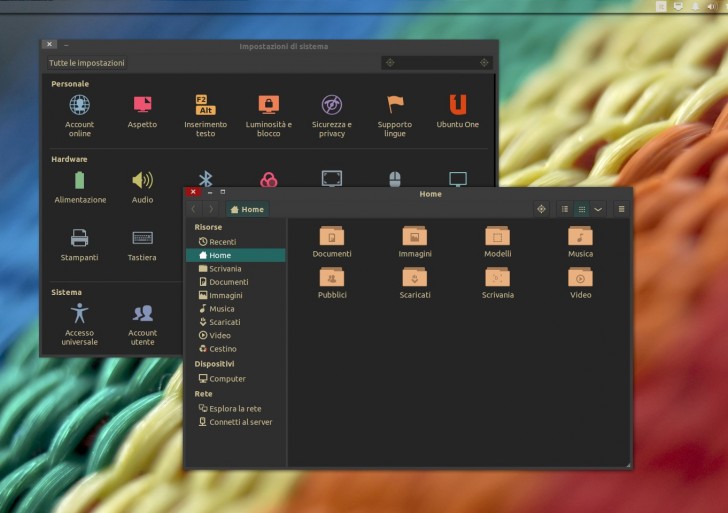Viewport: 728px width, 513px height.
Task: Open Luminosità e blocco settings
Action: tap(268, 105)
